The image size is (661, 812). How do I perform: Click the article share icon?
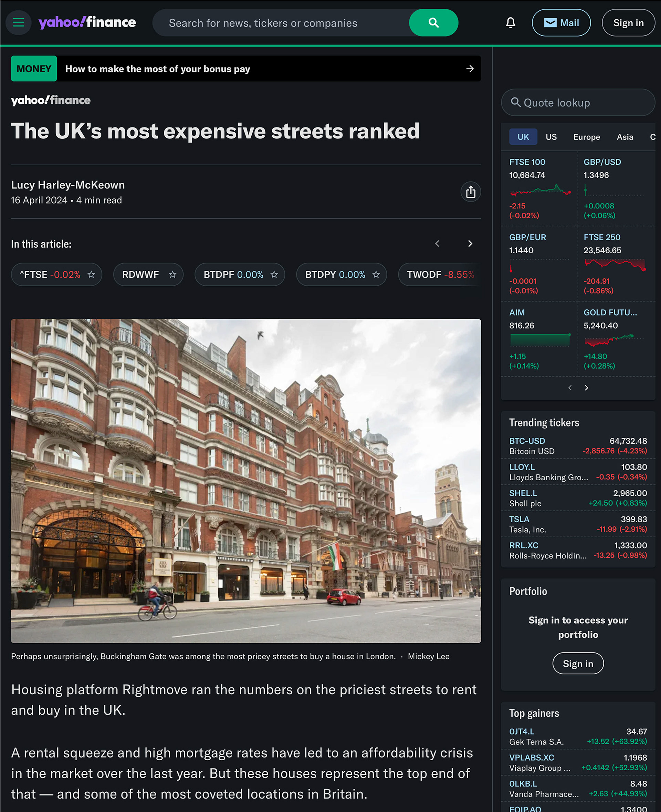(471, 192)
